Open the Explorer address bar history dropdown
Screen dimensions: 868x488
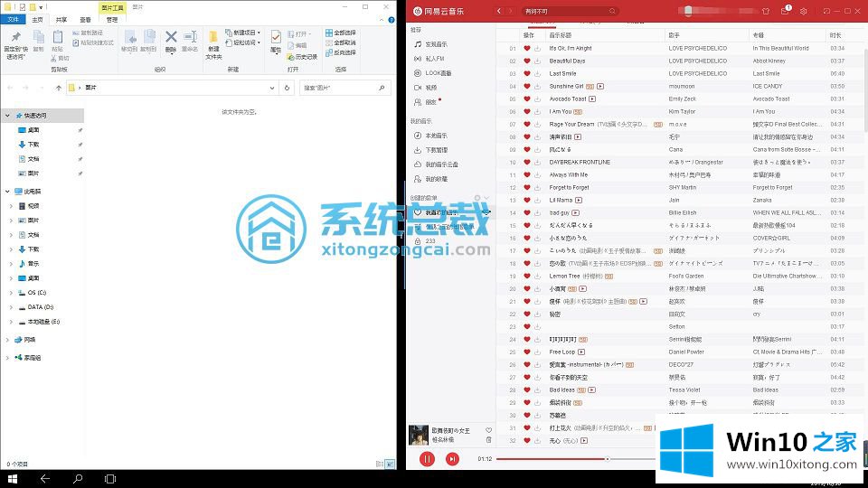[x=272, y=88]
